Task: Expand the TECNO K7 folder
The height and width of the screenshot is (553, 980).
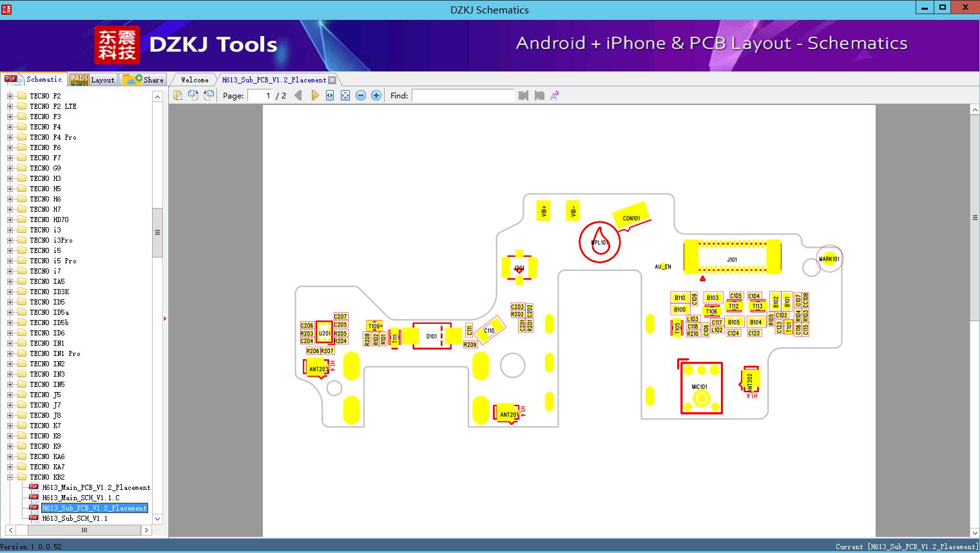Action: click(x=10, y=426)
